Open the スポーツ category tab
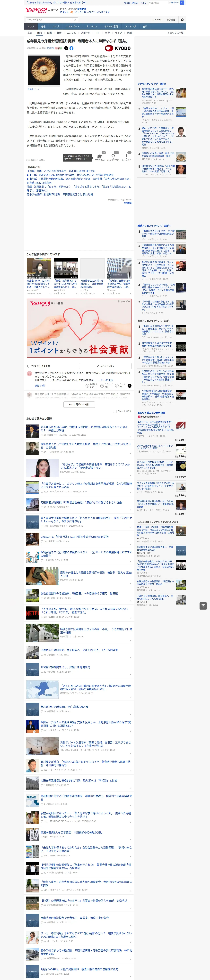Image resolution: width=210 pixels, height=980 pixels. pos(86,33)
